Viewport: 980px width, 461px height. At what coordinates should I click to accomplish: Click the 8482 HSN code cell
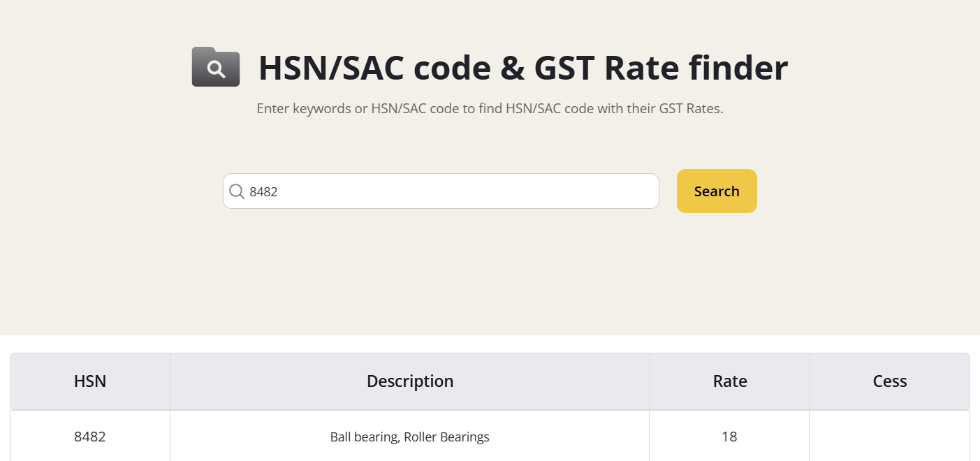point(90,437)
